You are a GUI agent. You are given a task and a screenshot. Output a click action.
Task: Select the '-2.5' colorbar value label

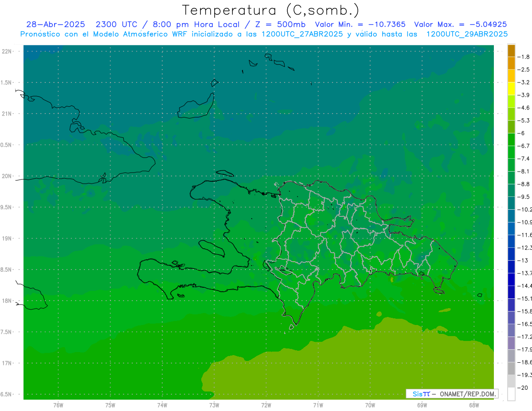(524, 70)
